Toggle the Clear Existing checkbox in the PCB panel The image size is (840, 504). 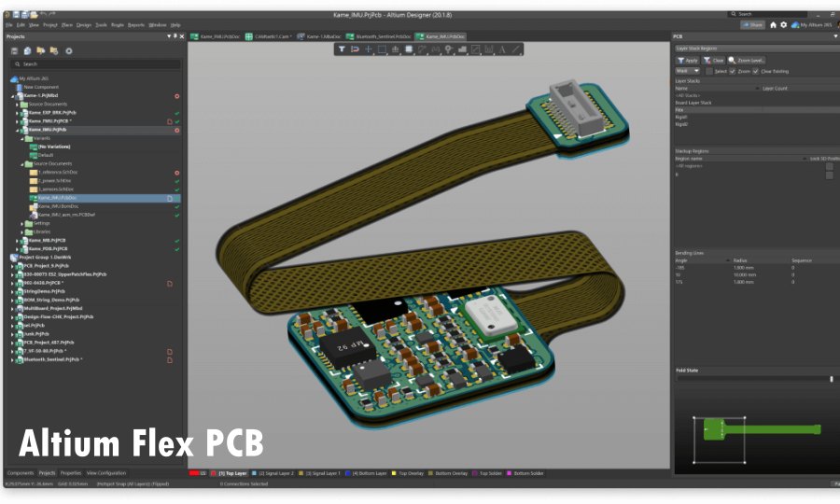755,71
